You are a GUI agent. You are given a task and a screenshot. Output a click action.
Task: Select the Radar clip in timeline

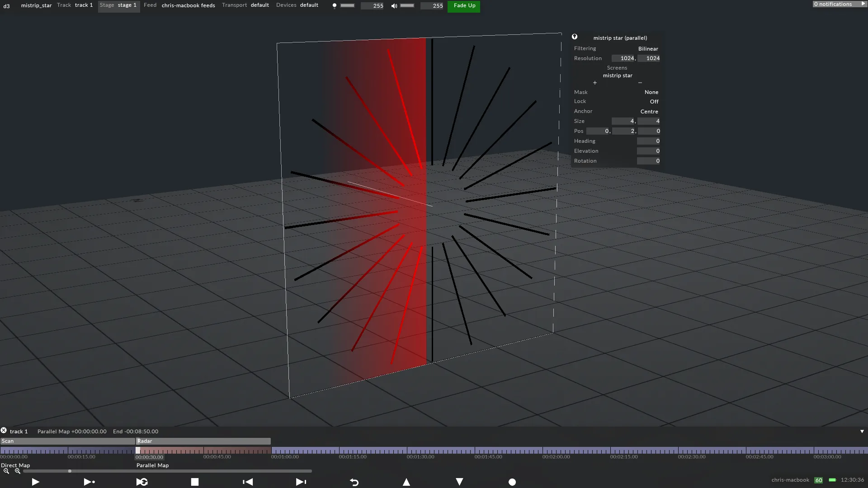click(203, 441)
